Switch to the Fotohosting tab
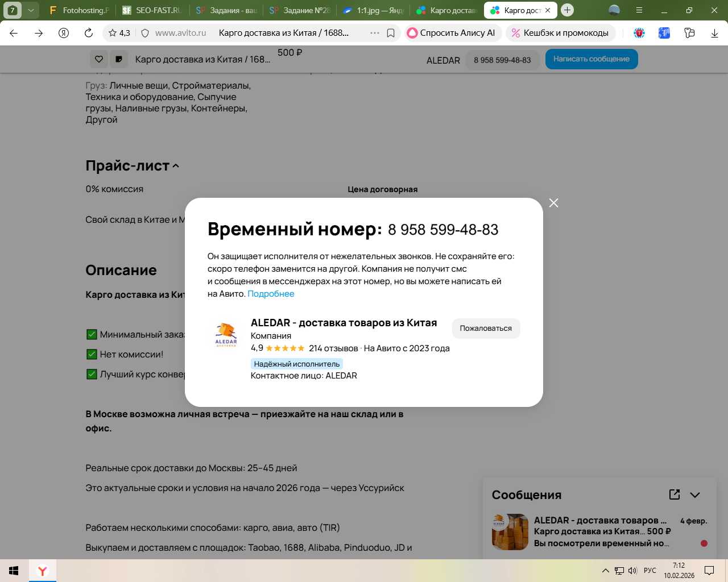728x582 pixels. (80, 10)
